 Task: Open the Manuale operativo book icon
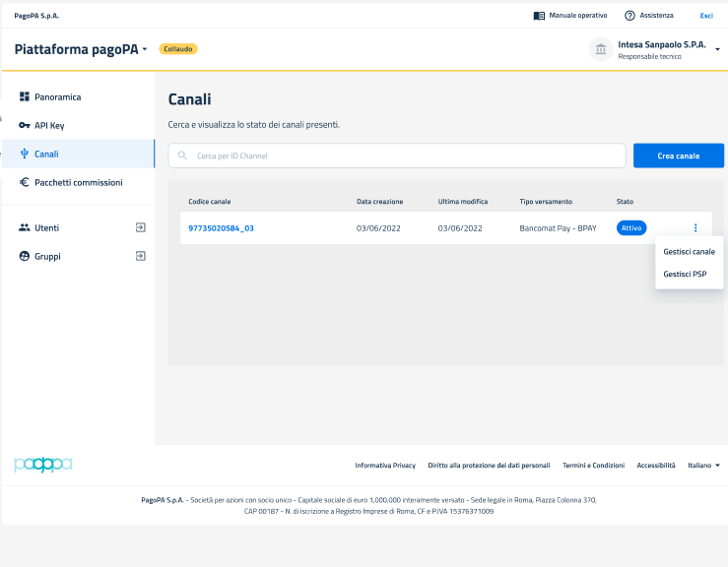(539, 16)
